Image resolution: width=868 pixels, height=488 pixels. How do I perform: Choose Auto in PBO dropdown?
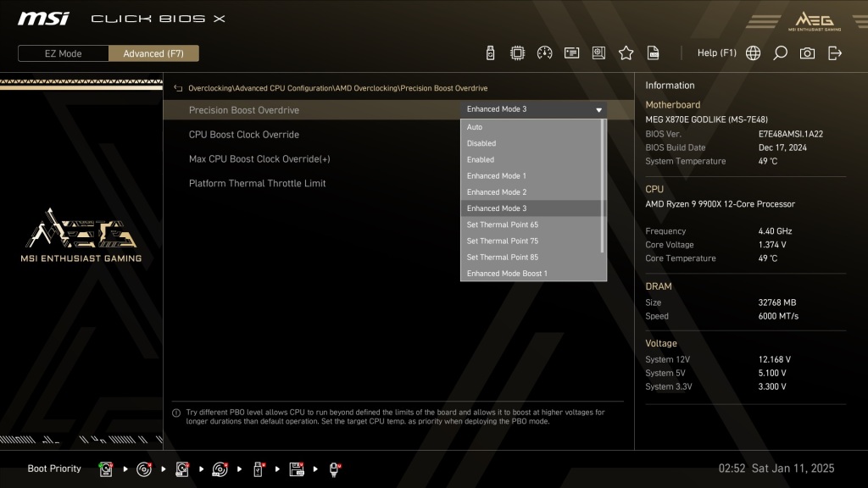point(531,127)
